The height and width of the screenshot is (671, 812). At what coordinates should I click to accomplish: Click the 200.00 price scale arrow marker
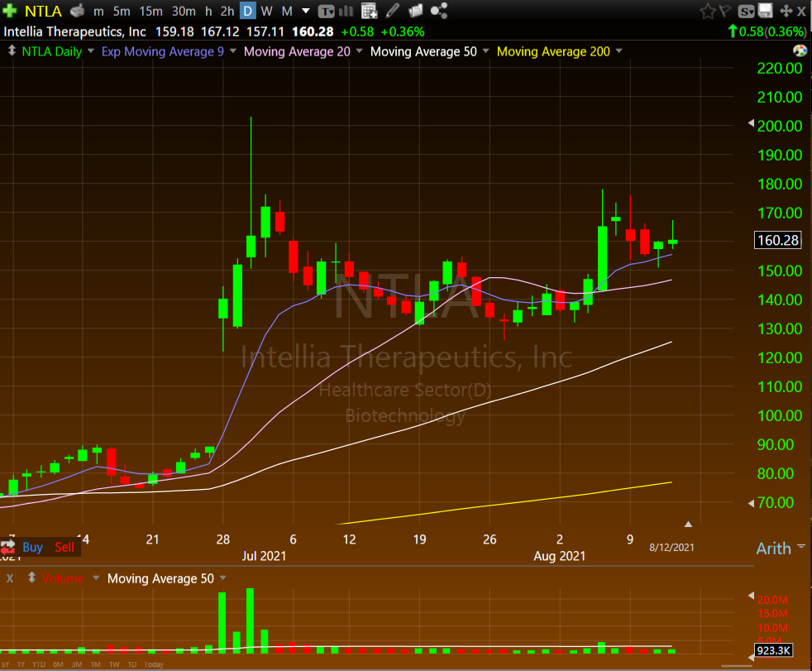pos(751,123)
